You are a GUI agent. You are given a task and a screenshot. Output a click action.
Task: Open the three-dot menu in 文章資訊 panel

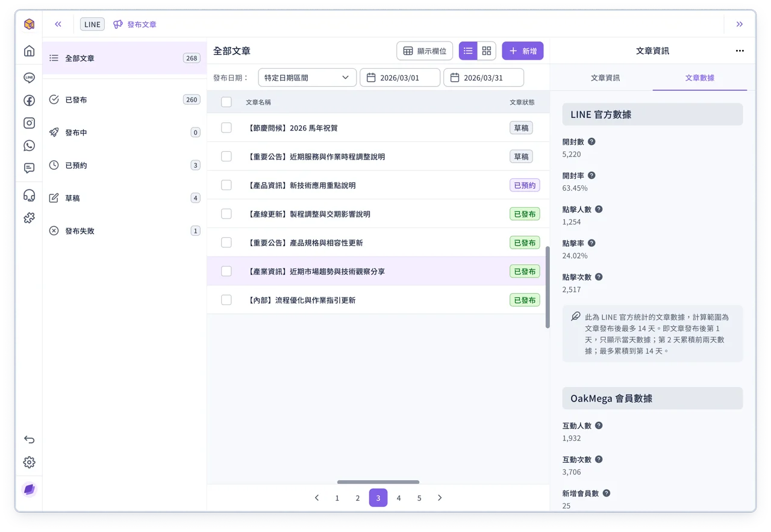click(740, 51)
